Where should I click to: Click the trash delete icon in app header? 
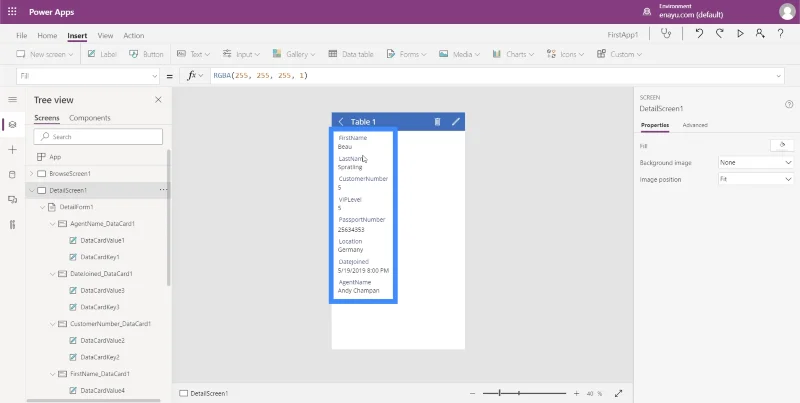[x=437, y=121]
